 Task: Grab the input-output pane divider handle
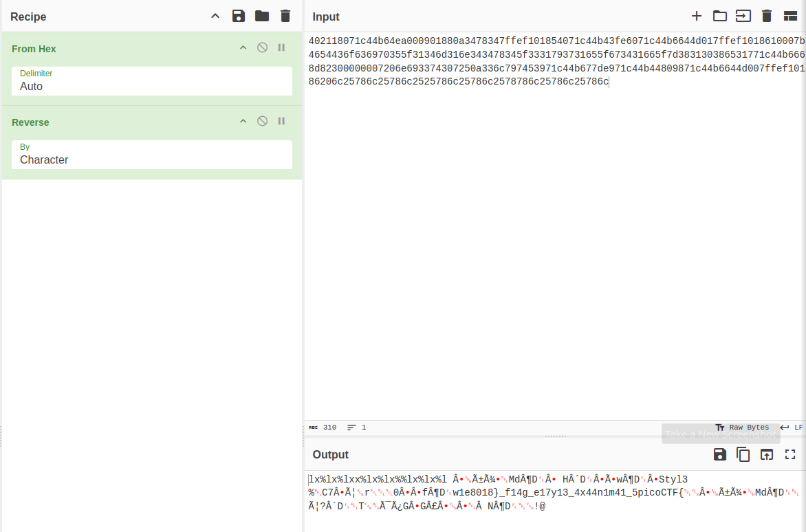555,436
